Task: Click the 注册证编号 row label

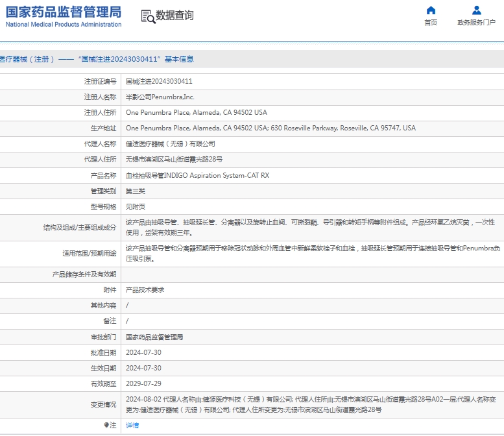Action: [100, 81]
